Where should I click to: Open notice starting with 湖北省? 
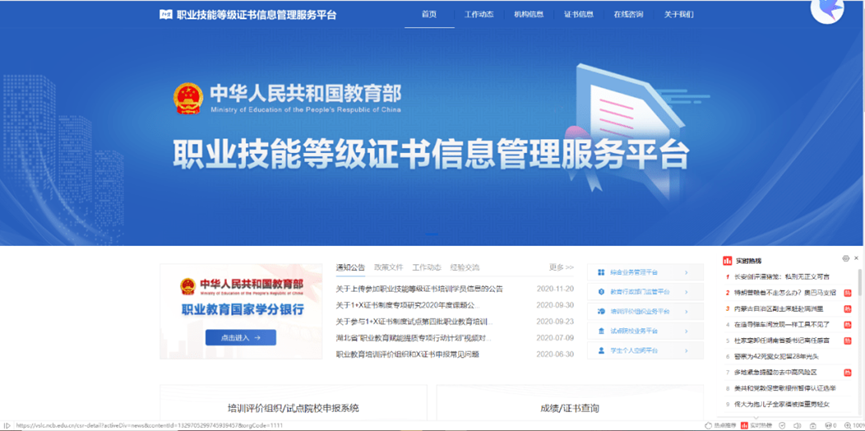(413, 338)
